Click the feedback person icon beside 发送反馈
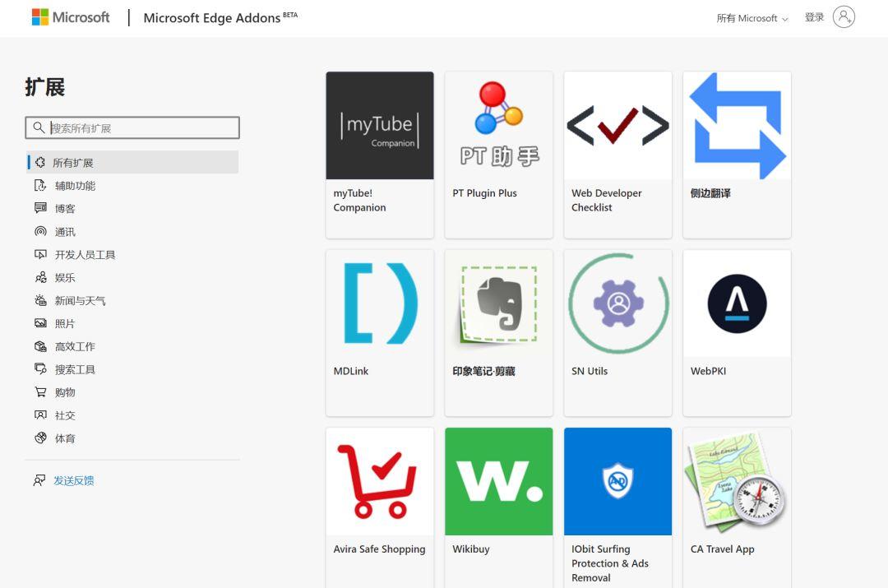Image resolution: width=888 pixels, height=588 pixels. coord(39,480)
